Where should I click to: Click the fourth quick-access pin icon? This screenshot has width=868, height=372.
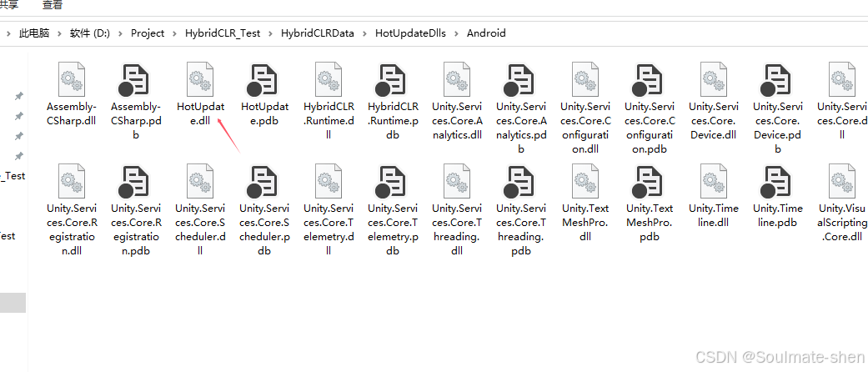tap(19, 156)
